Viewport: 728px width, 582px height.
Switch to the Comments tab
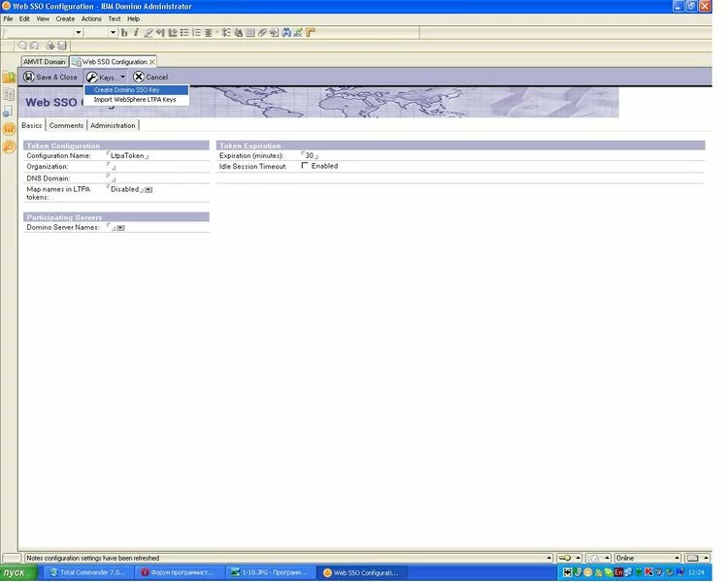pos(67,125)
